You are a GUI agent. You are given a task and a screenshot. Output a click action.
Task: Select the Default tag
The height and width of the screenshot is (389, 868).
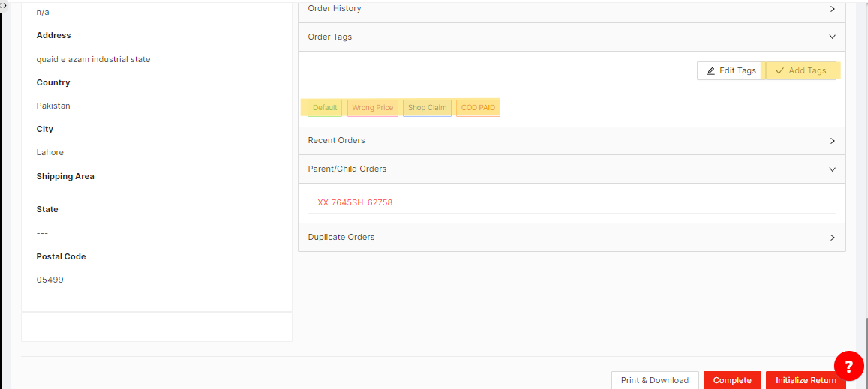coord(325,108)
